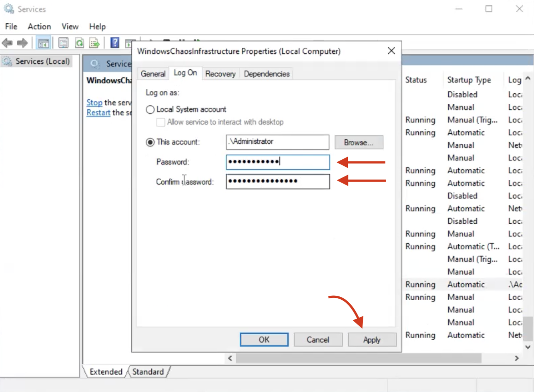Open the Properties toolbar icon
The width and height of the screenshot is (534, 392).
pyautogui.click(x=63, y=43)
